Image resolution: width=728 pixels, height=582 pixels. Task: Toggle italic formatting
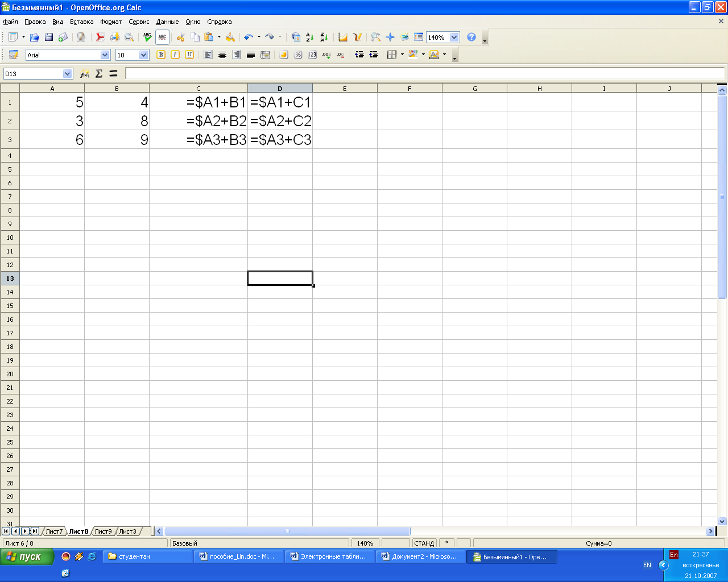[x=175, y=55]
